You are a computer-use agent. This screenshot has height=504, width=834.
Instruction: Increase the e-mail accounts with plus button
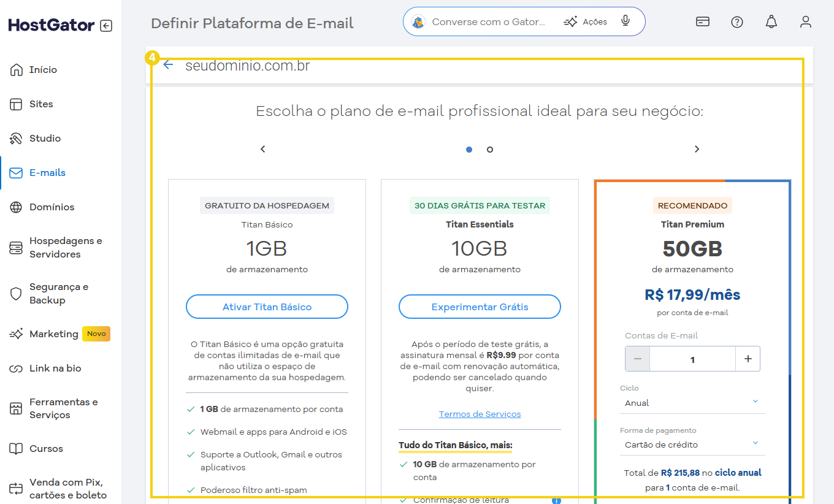click(748, 359)
